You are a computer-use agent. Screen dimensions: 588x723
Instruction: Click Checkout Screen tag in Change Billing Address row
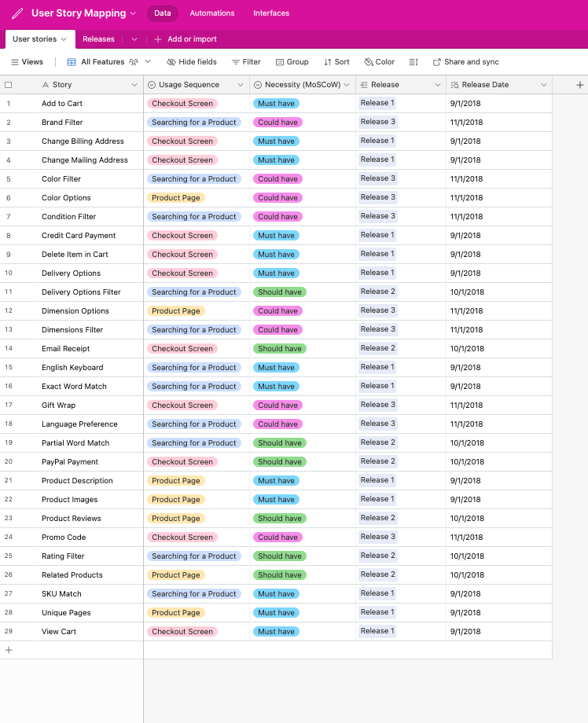tap(182, 141)
